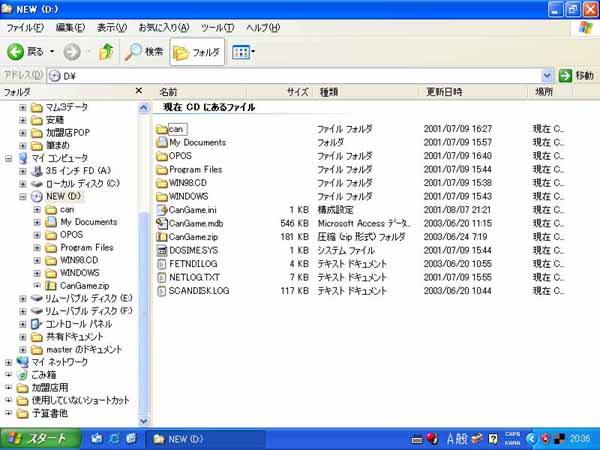
Task: Click the Up one folder toolbar icon
Action: click(105, 51)
